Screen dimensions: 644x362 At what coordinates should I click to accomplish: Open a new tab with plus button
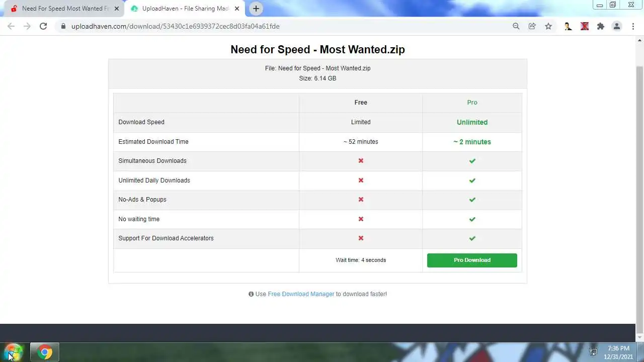256,9
